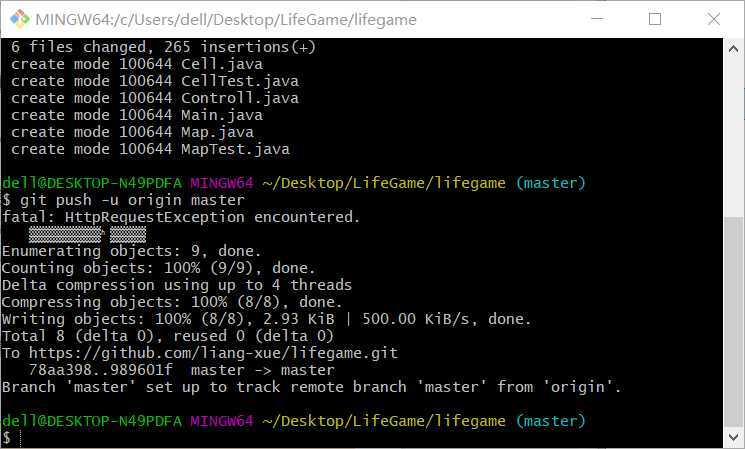Click the github.com lifegame.git URL
Image resolution: width=745 pixels, height=449 pixels.
point(213,353)
